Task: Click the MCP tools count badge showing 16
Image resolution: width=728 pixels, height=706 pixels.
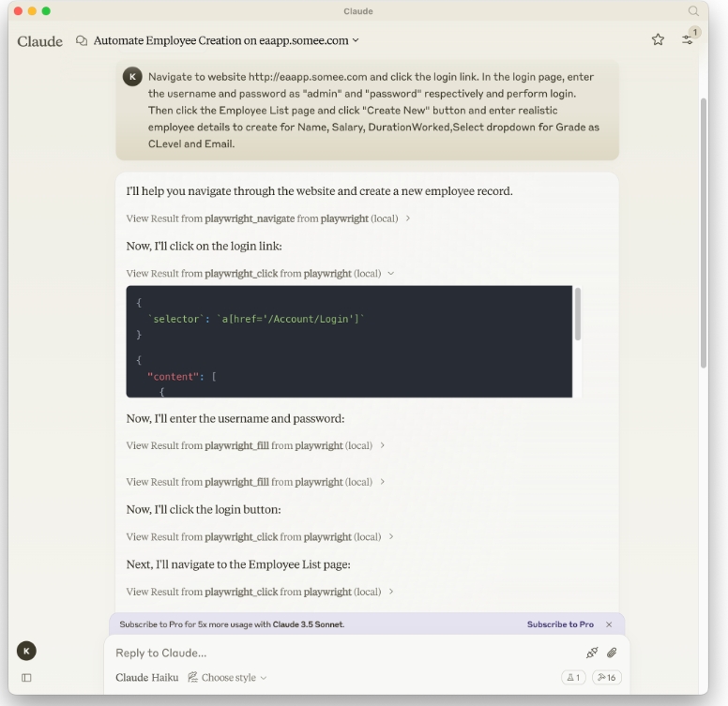Action: pyautogui.click(x=605, y=677)
